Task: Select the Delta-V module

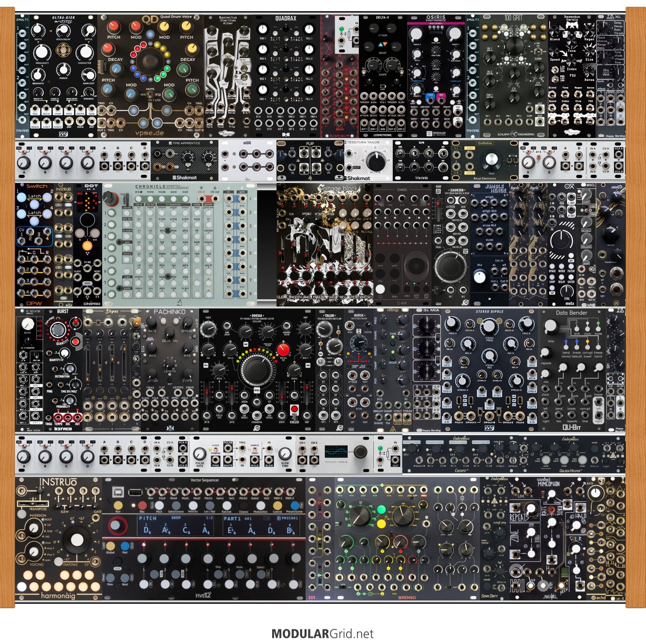Action: coord(383,76)
